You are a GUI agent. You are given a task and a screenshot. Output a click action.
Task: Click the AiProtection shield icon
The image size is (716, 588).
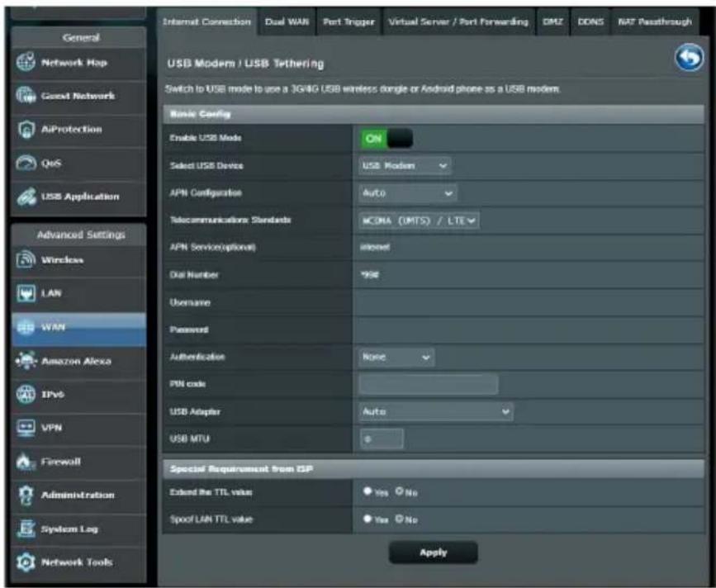coord(26,129)
